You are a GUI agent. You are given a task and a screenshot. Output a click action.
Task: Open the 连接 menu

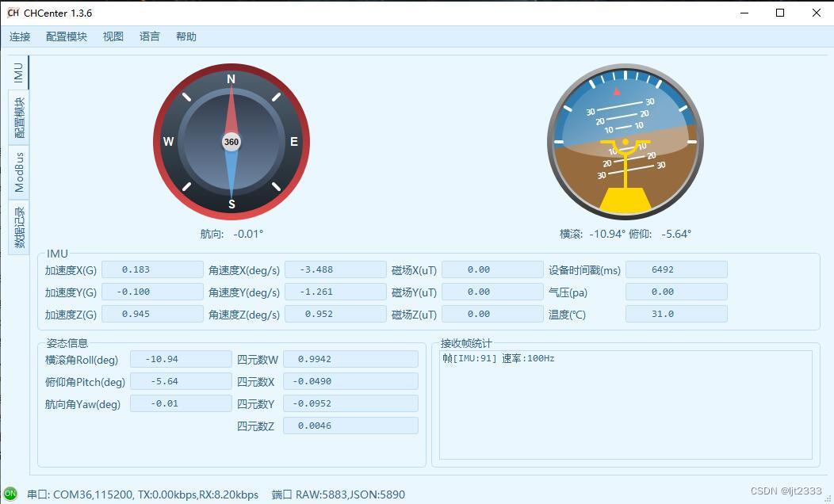(20, 36)
